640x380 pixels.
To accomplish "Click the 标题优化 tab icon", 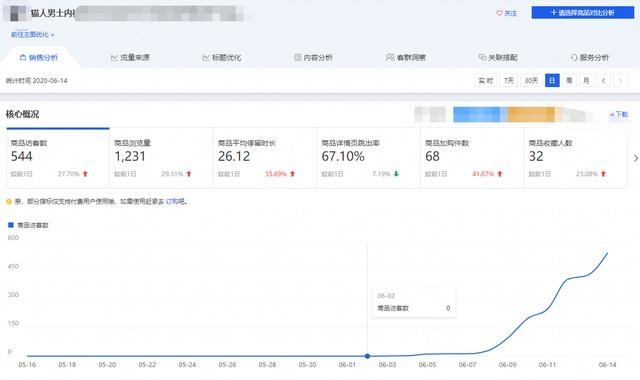I will 206,58.
